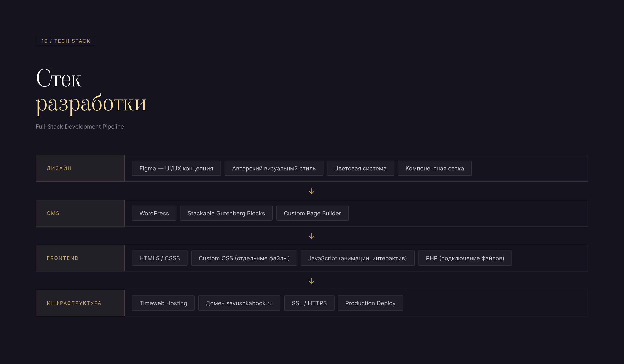Click the Авторский визуальный стиль chip
624x364 pixels.
274,168
